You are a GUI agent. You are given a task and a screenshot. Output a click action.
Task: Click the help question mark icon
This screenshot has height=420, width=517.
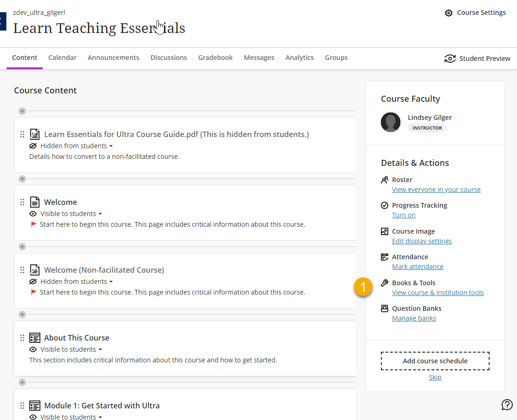point(507,405)
